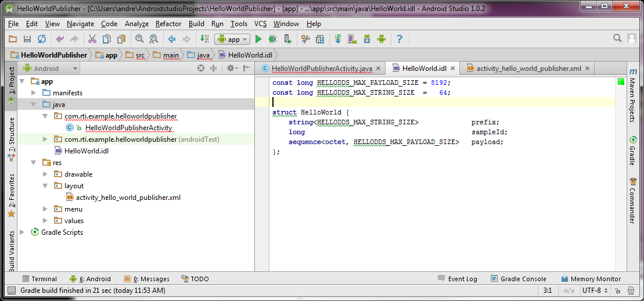Switch to HelloWorldPublisherActivity.java tab
Image resolution: width=644 pixels, height=301 pixels.
coord(321,68)
